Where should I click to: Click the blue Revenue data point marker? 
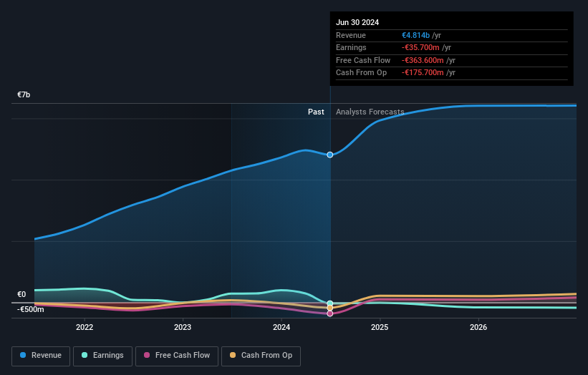tap(329, 155)
